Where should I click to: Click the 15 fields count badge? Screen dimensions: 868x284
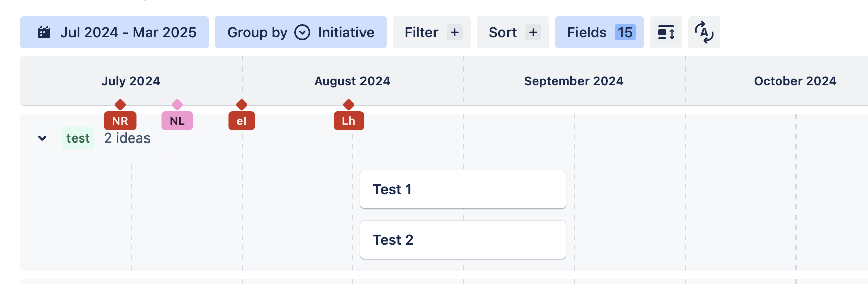(625, 32)
